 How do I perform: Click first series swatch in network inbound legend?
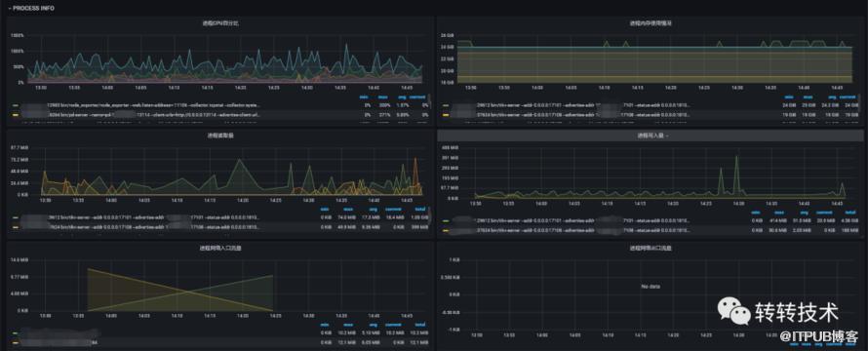pos(14,333)
